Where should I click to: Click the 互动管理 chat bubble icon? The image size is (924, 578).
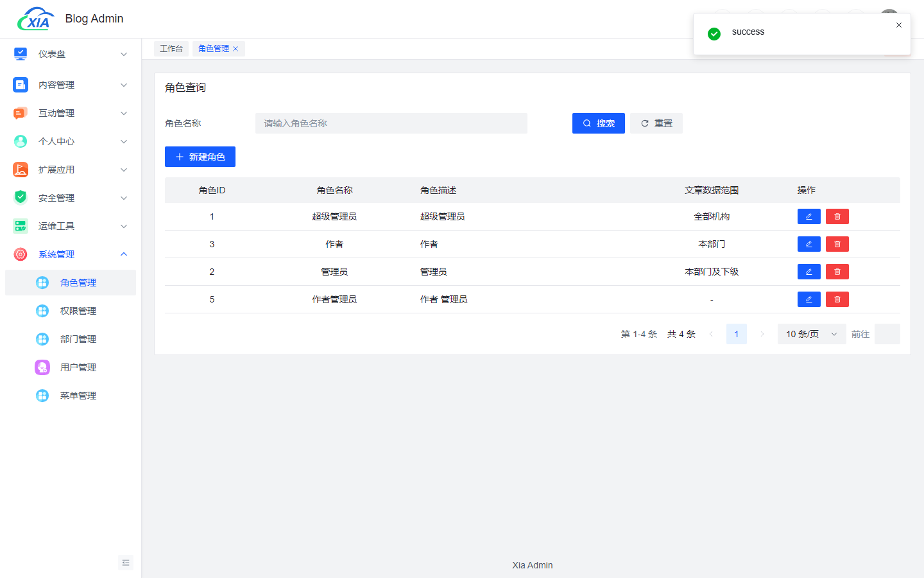click(21, 113)
